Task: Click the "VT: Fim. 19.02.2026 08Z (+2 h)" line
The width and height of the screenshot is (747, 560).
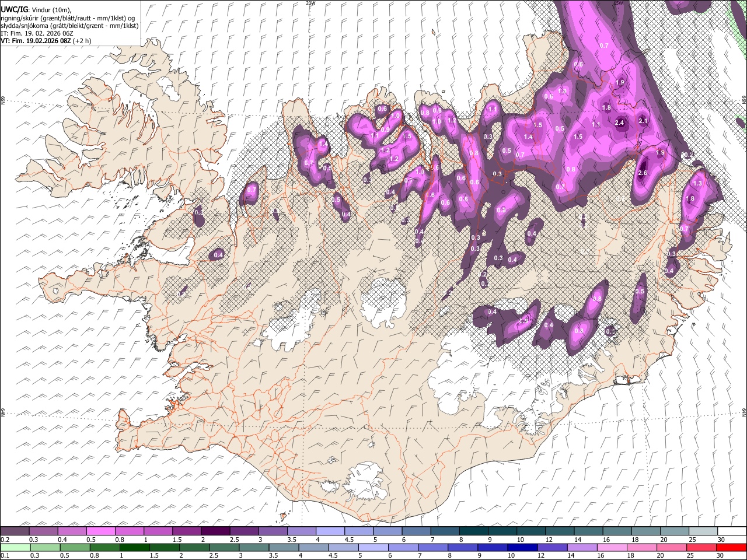Action: (x=46, y=41)
